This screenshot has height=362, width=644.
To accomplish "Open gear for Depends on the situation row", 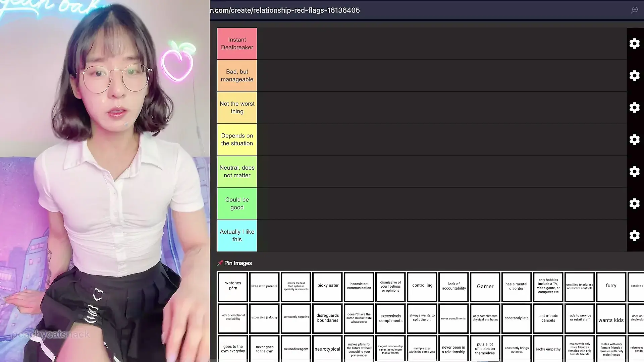I will [x=634, y=139].
